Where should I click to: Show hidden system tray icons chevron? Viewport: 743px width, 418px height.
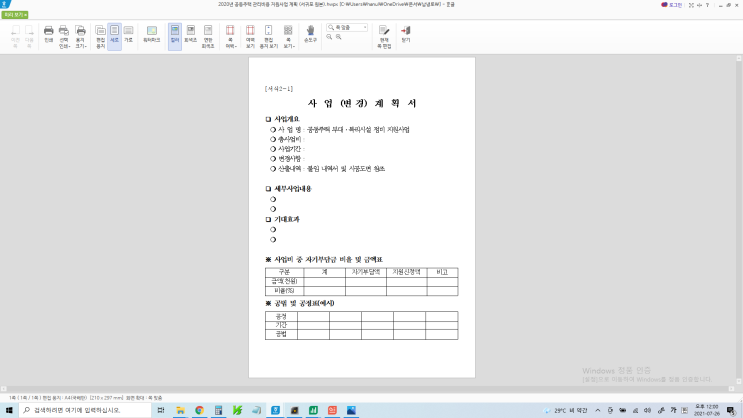(598, 410)
